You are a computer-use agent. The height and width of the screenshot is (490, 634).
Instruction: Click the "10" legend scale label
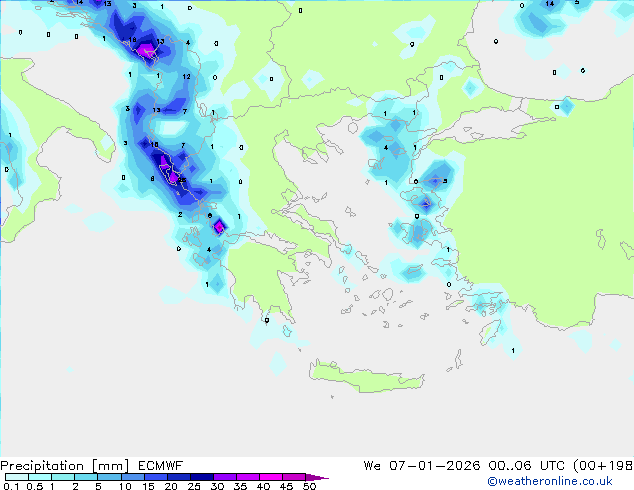click(x=125, y=486)
